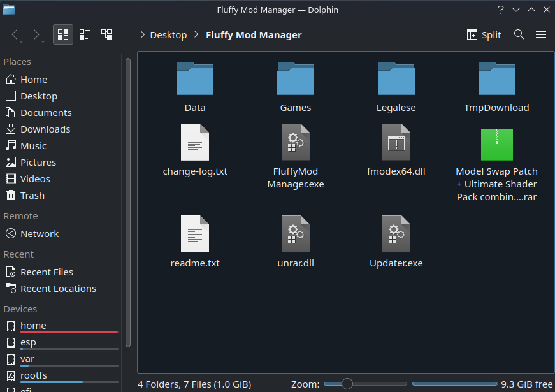Go forward with the Forward arrow
555x392 pixels.
pos(36,34)
